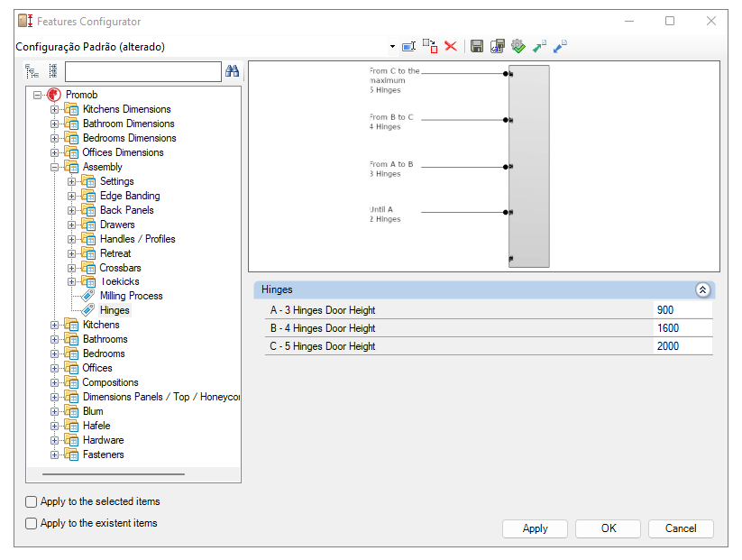Viewport: 742px width, 560px height.
Task: Click the Crossbars folder icon
Action: coord(88,268)
